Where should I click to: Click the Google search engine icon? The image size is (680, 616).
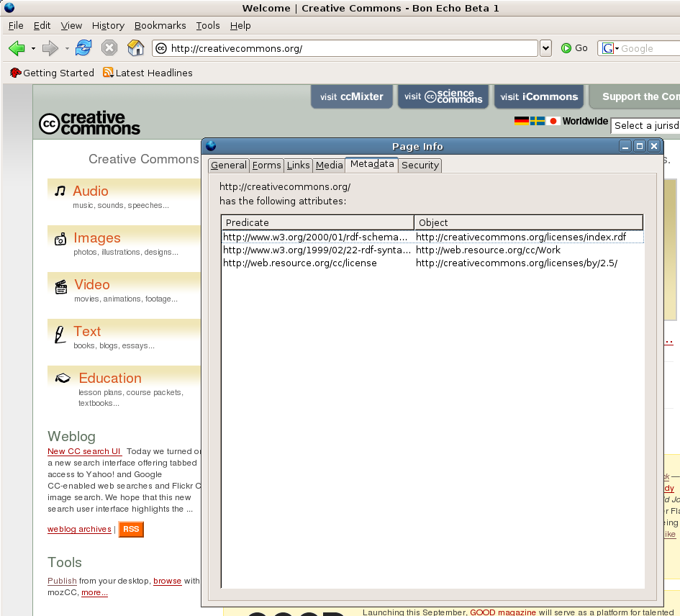tap(607, 48)
